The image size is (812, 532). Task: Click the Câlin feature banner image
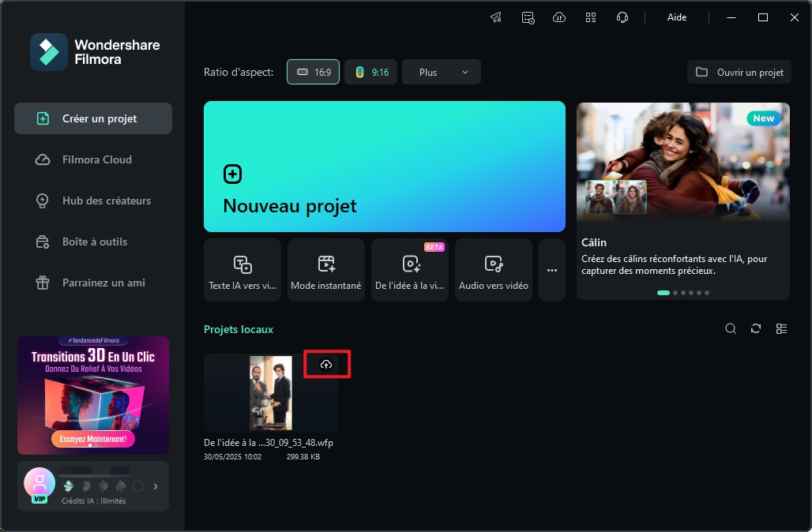point(683,163)
